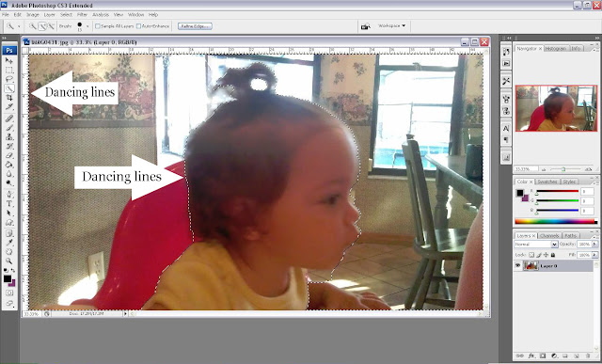The width and height of the screenshot is (602, 364).
Task: Select the Eraser tool
Action: coord(9,155)
